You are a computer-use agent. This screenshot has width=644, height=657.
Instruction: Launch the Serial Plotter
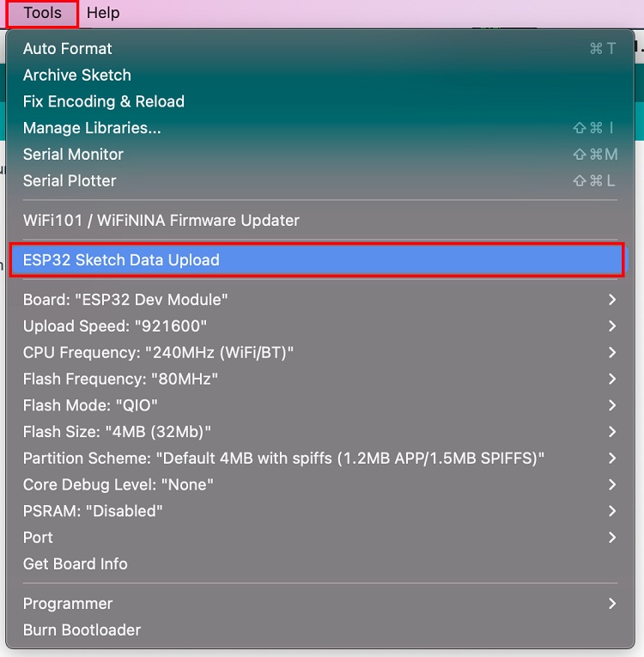point(70,181)
